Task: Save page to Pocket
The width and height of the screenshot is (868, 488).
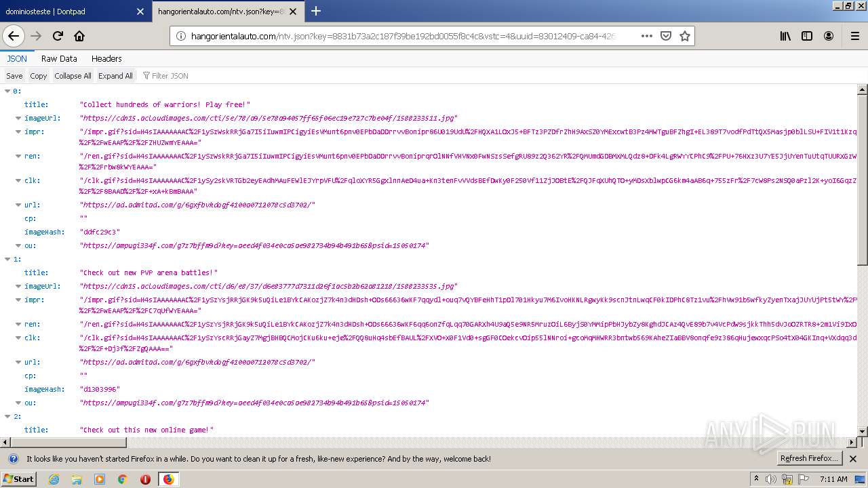Action: 666,36
